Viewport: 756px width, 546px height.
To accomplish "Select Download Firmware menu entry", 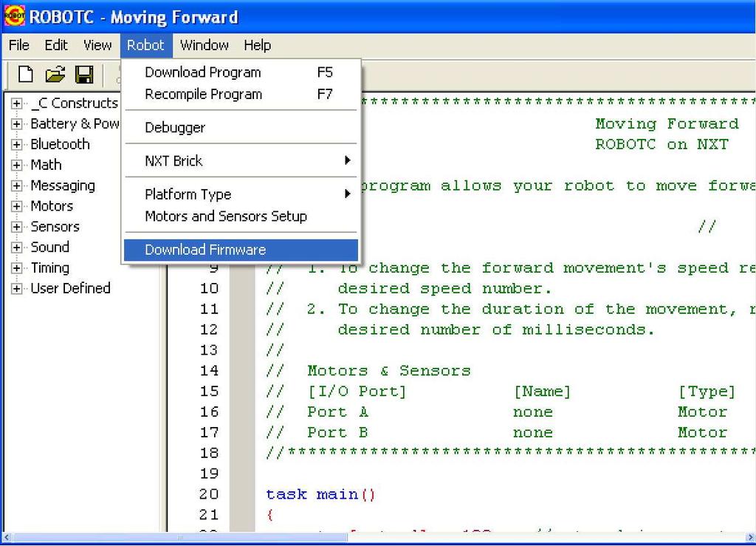I will [241, 250].
